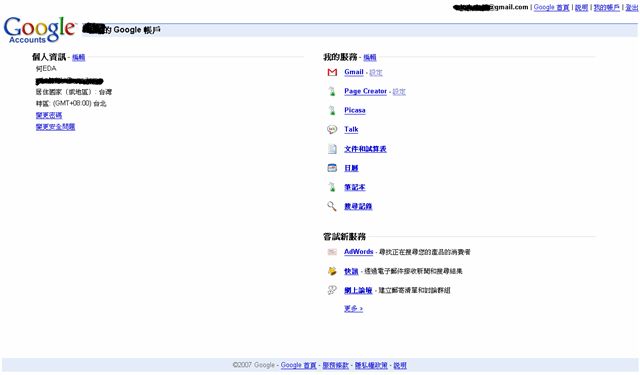Click the 更多 » more services link
Viewport: 640px width, 375px height.
(x=353, y=308)
